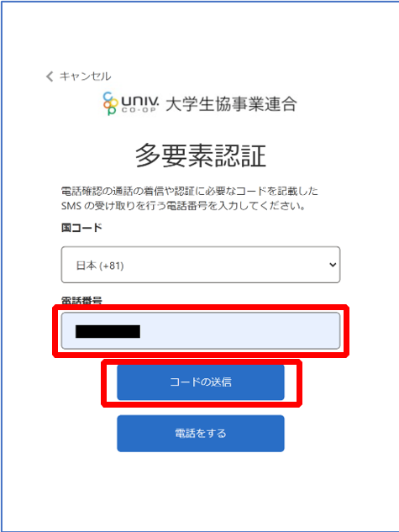The height and width of the screenshot is (532, 399).
Task: Send the SMS code with コードの送信
Action: [201, 382]
